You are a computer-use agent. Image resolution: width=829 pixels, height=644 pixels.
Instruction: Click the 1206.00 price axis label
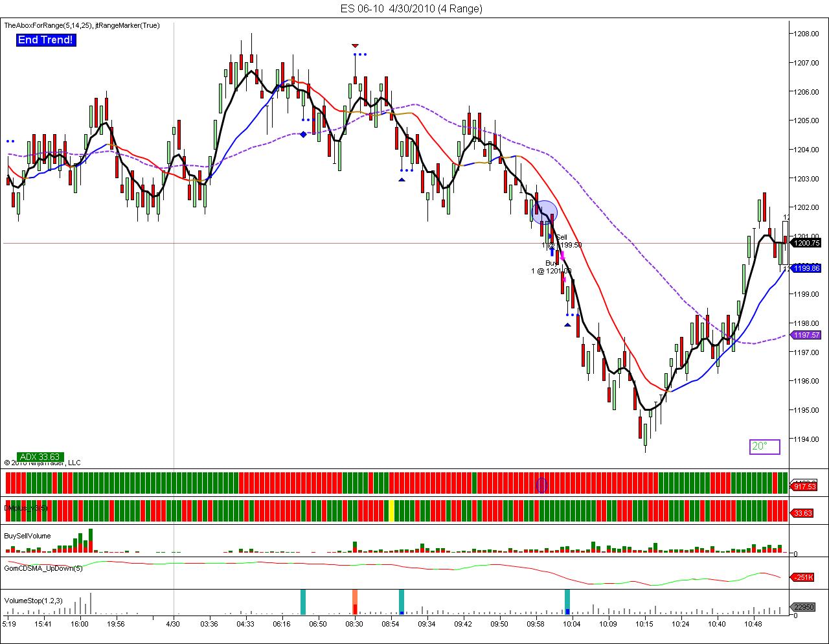808,91
